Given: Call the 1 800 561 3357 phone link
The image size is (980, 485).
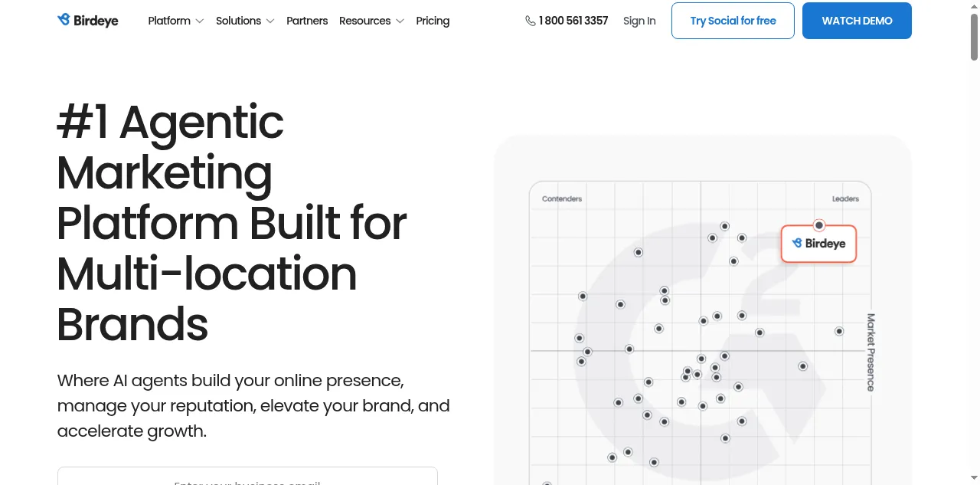Looking at the screenshot, I should click(573, 21).
